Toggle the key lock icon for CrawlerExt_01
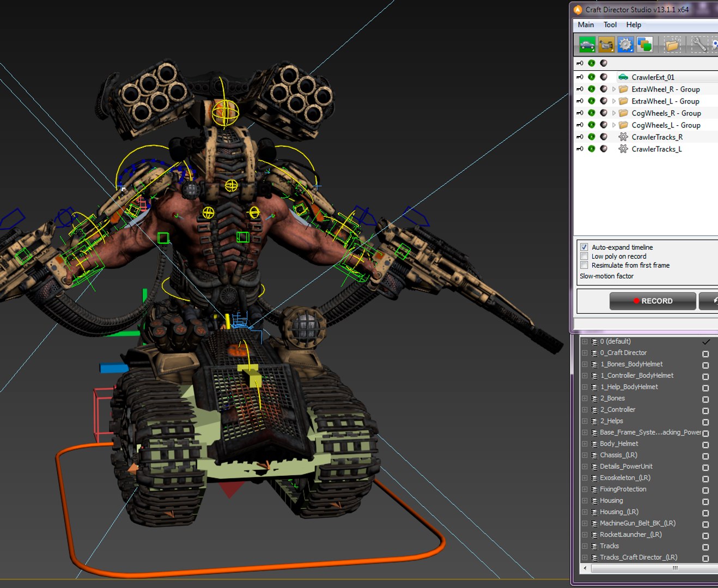This screenshot has height=588, width=718. (x=580, y=77)
